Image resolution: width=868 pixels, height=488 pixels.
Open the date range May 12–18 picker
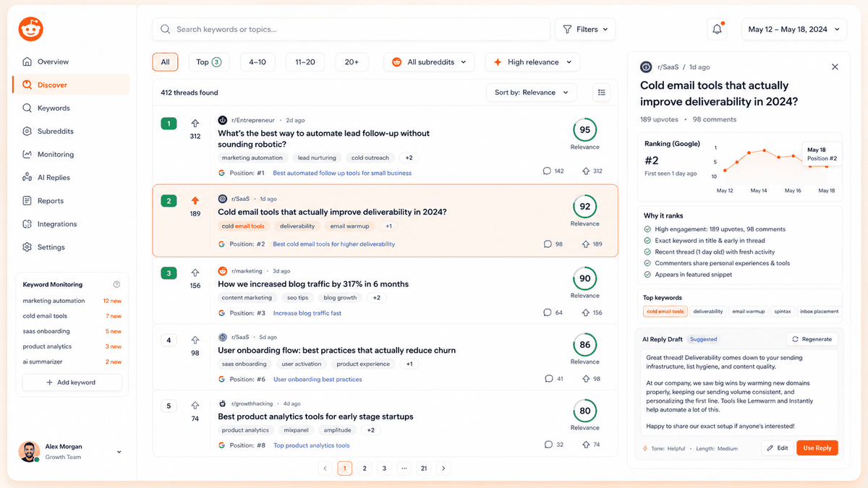(793, 30)
